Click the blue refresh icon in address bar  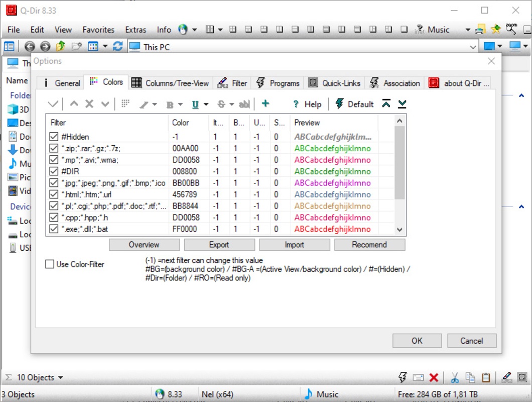pyautogui.click(x=118, y=47)
